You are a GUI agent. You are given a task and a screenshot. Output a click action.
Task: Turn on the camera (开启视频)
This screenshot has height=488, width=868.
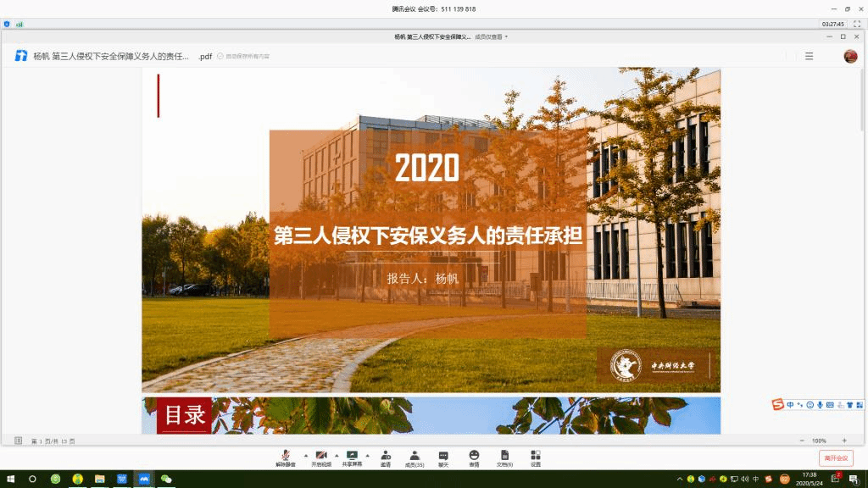point(321,457)
